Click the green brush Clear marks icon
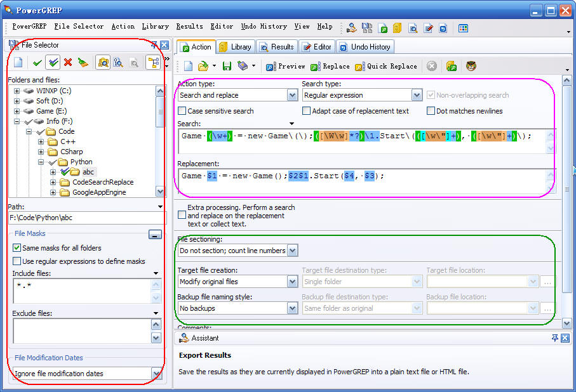Viewport: 576px width, 392px height. point(83,62)
